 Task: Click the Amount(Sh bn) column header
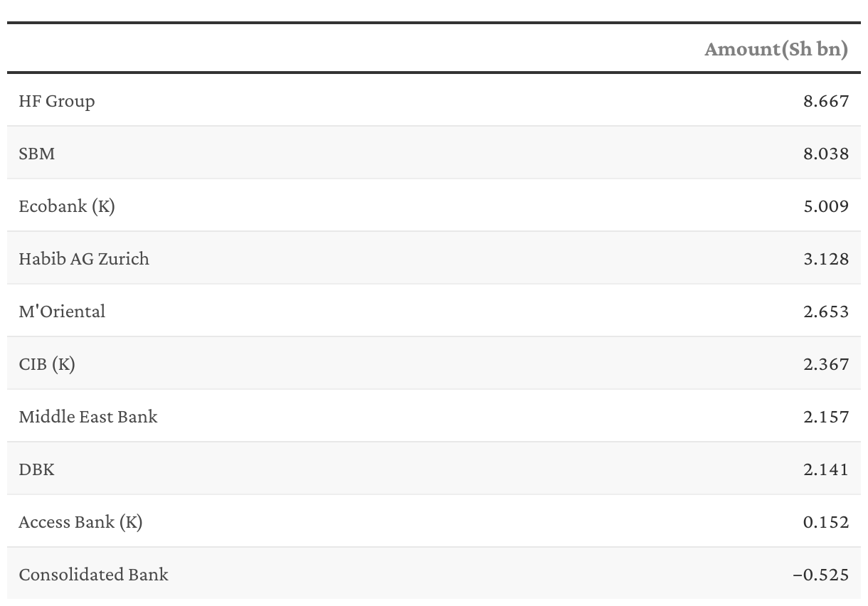tap(776, 49)
